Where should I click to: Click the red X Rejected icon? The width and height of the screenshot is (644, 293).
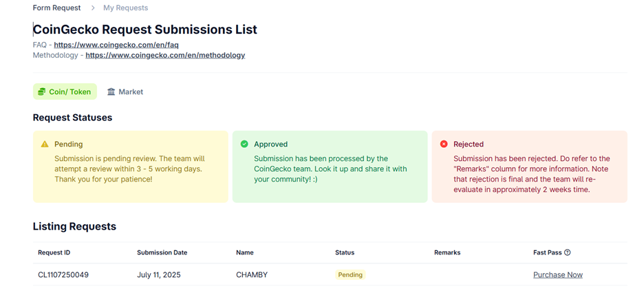point(444,144)
